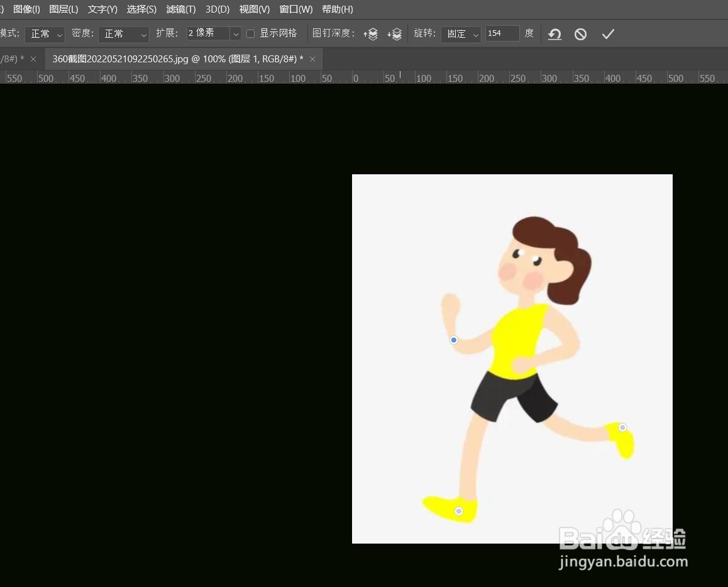Switch to the 360截图20220521092250265.jpg tab
728x587 pixels.
tap(178, 59)
